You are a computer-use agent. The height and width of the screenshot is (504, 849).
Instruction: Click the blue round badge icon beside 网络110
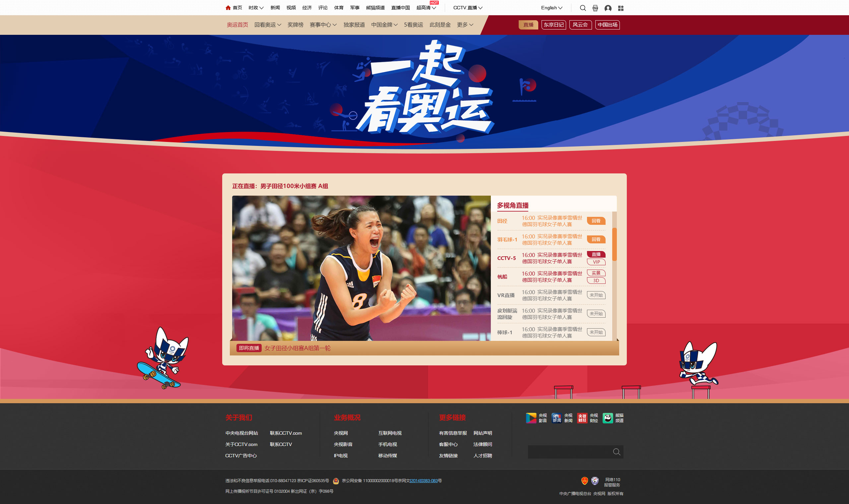(595, 480)
